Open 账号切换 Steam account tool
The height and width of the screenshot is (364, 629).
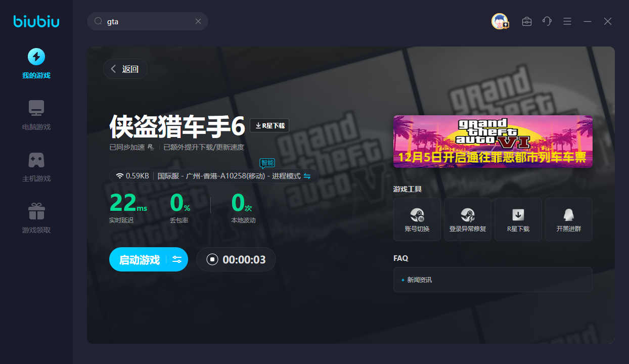pyautogui.click(x=417, y=219)
